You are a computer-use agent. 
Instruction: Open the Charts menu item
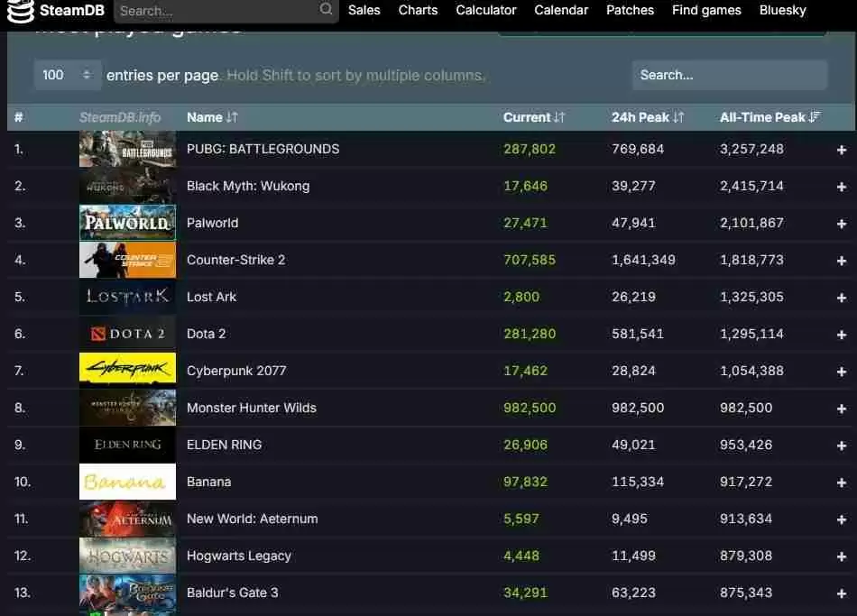coord(418,10)
